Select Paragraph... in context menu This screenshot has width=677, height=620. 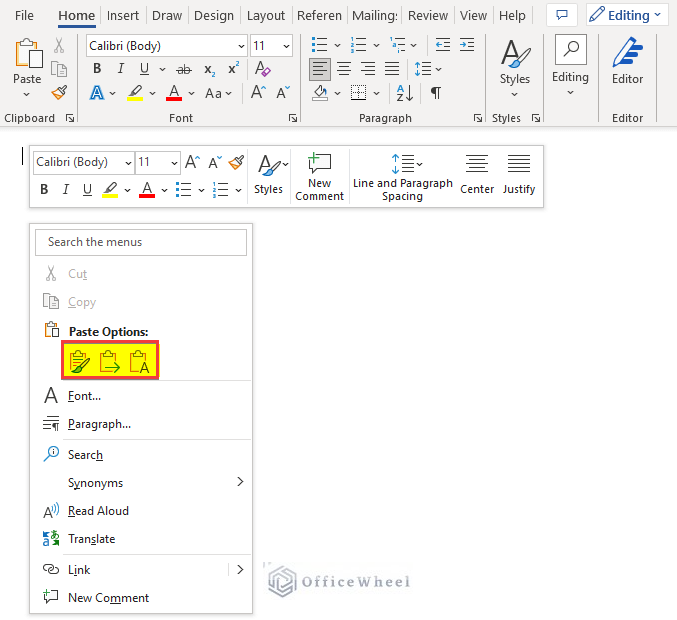[141, 424]
